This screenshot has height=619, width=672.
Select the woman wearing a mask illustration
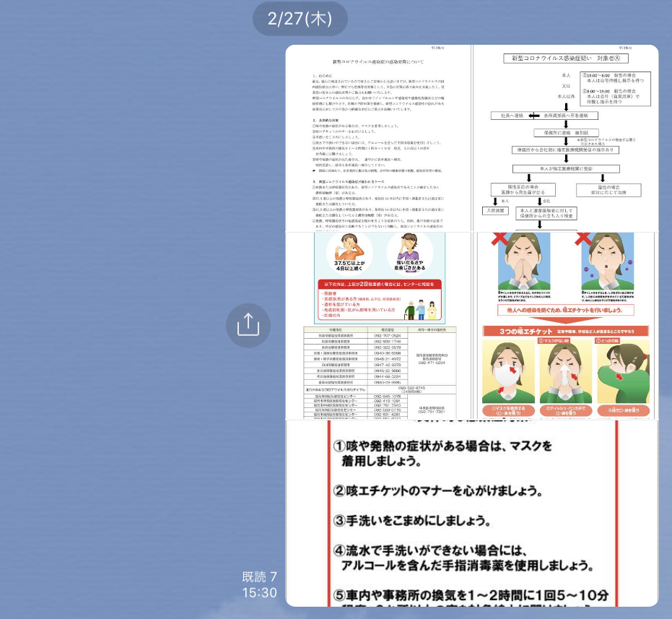[x=509, y=374]
